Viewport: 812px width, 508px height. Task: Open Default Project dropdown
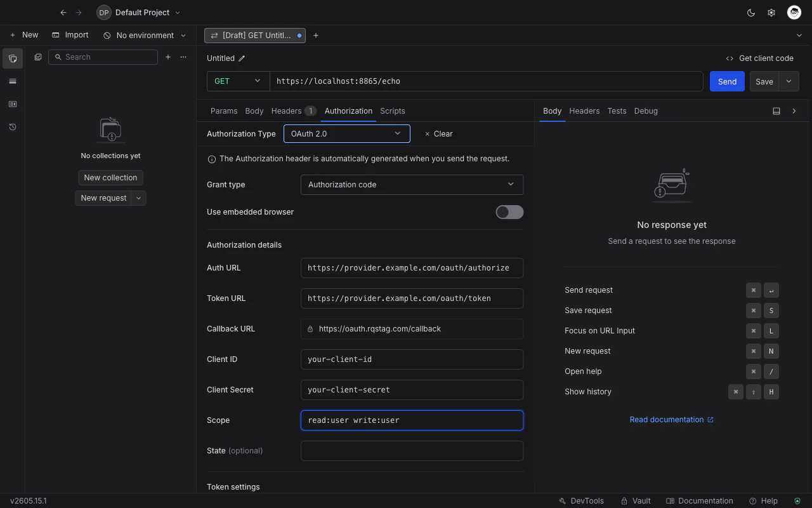138,13
